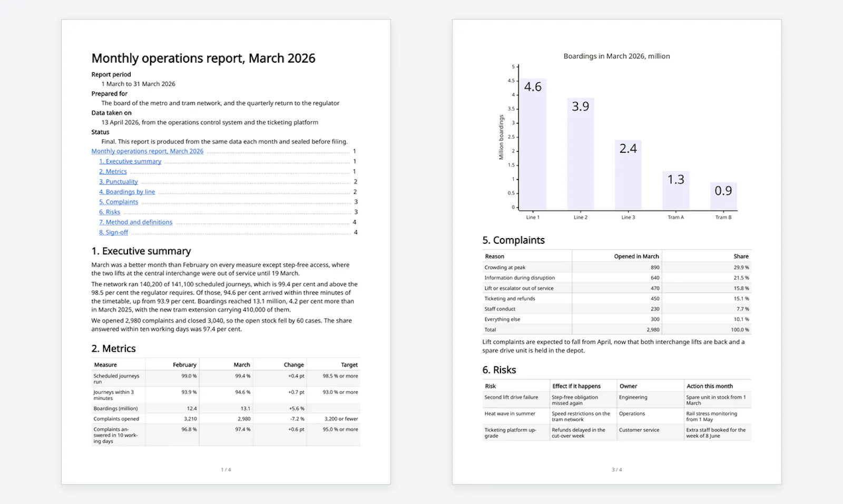Select the 'Ticketing and refunds' complaints row
The image size is (843, 504).
click(616, 299)
